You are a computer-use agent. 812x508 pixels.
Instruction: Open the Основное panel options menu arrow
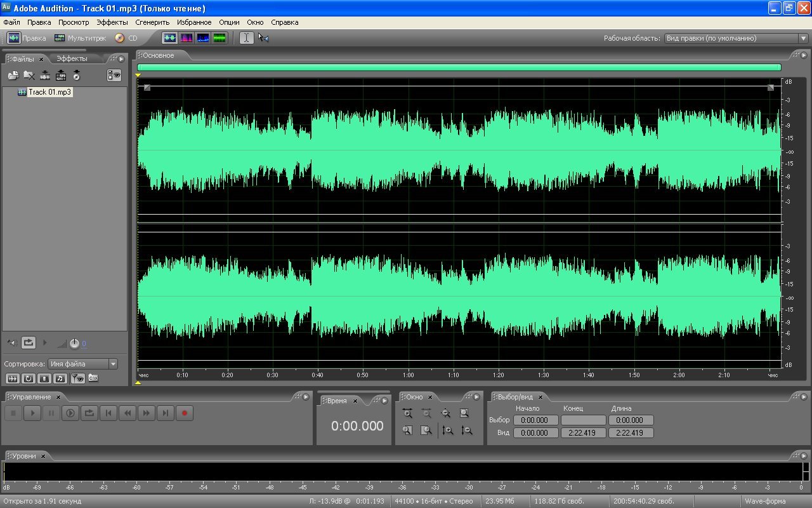pos(805,55)
